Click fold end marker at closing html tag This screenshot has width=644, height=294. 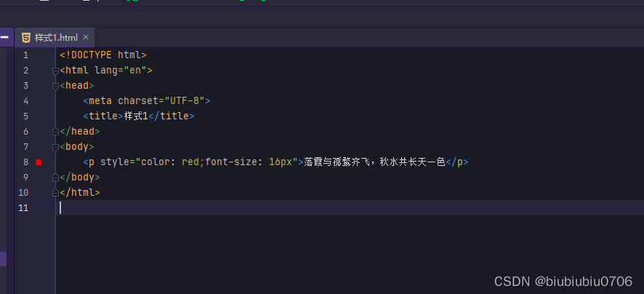pyautogui.click(x=55, y=193)
